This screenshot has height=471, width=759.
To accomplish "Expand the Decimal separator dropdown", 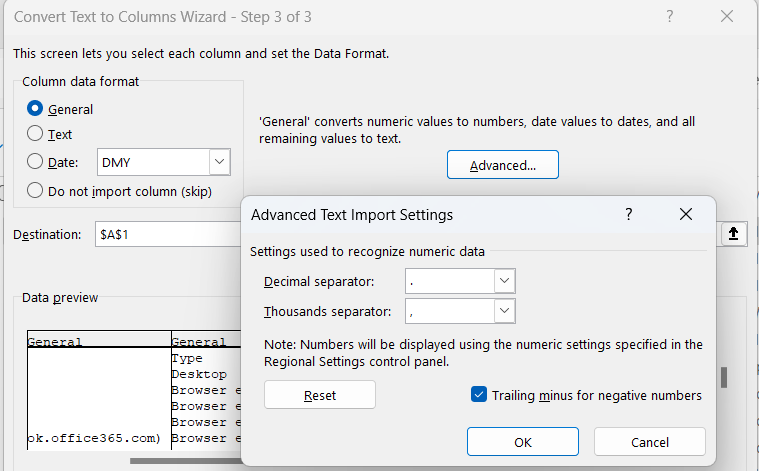I will click(x=505, y=282).
